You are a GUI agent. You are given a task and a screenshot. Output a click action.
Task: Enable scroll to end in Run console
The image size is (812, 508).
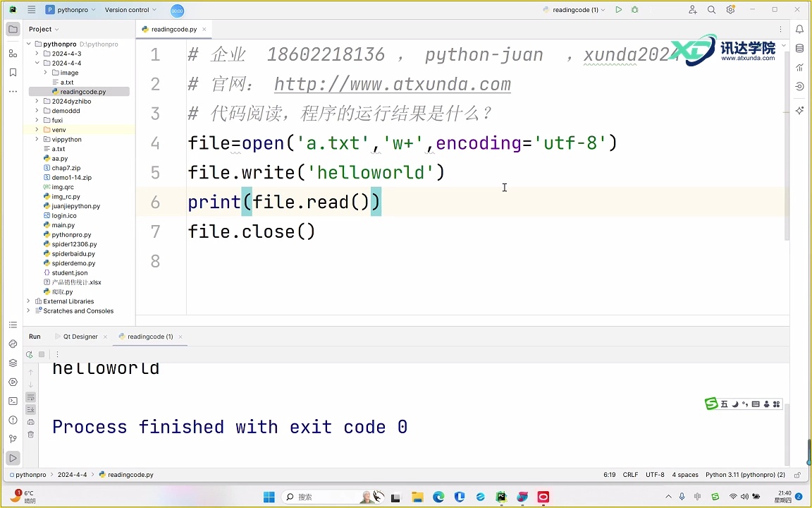pyautogui.click(x=30, y=409)
